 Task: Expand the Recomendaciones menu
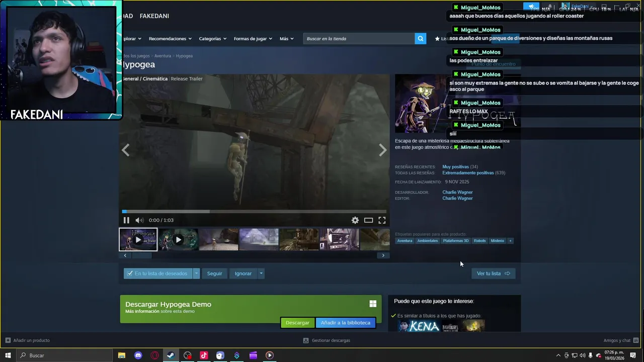pyautogui.click(x=170, y=39)
